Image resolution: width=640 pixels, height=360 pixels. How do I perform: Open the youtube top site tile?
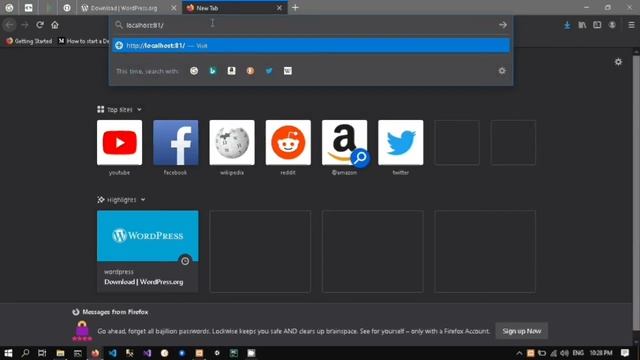120,142
